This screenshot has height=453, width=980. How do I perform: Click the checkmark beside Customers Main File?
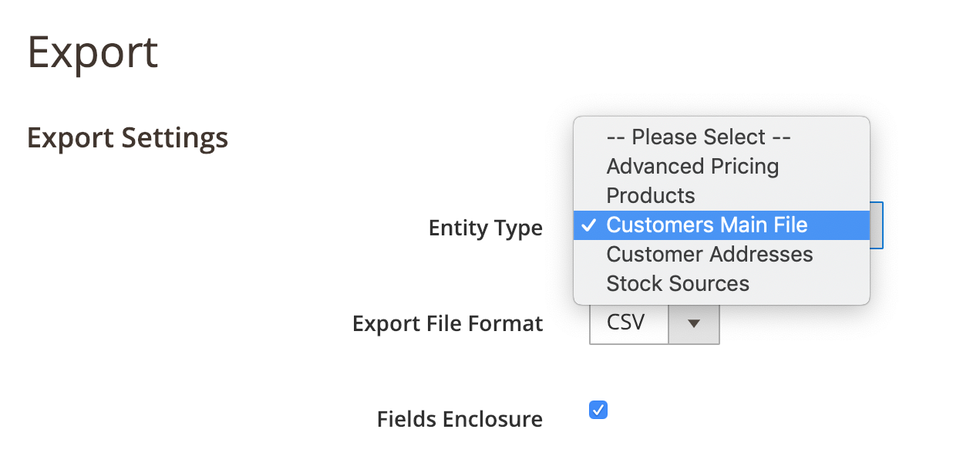pos(589,225)
